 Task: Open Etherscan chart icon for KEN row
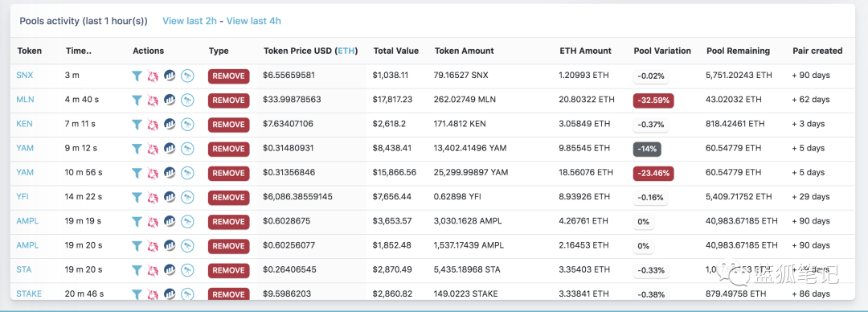tap(170, 125)
